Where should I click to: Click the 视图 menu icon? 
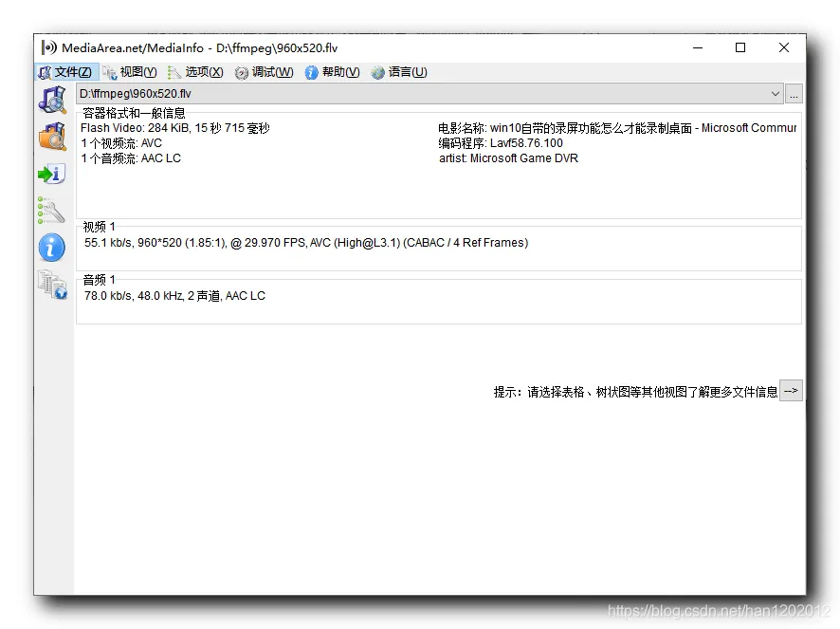110,72
